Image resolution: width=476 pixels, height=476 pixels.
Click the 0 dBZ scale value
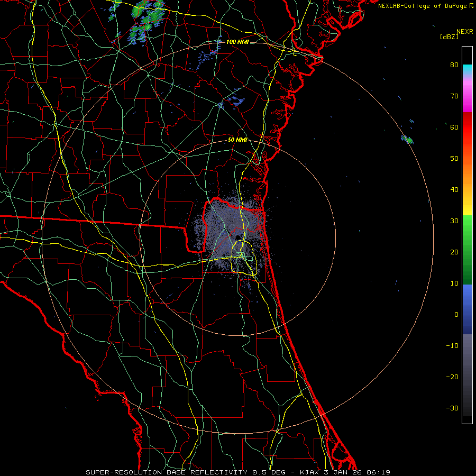(456, 315)
